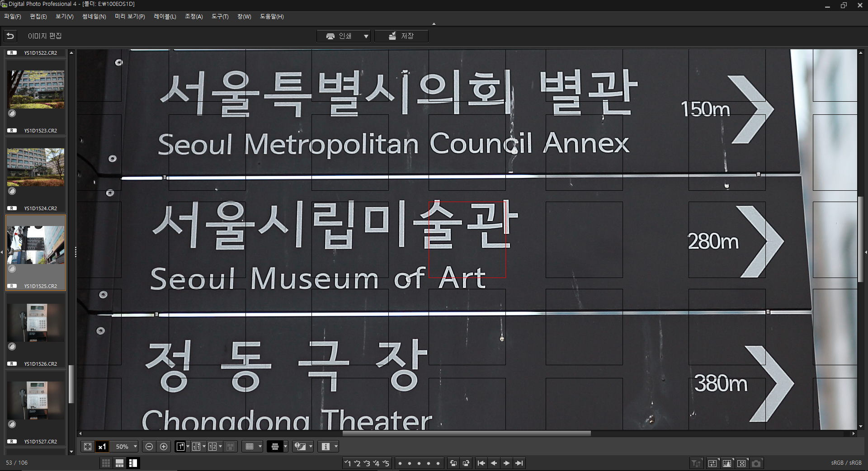Open 1|2 comparison options arrow
The width and height of the screenshot is (868, 471).
point(220,447)
